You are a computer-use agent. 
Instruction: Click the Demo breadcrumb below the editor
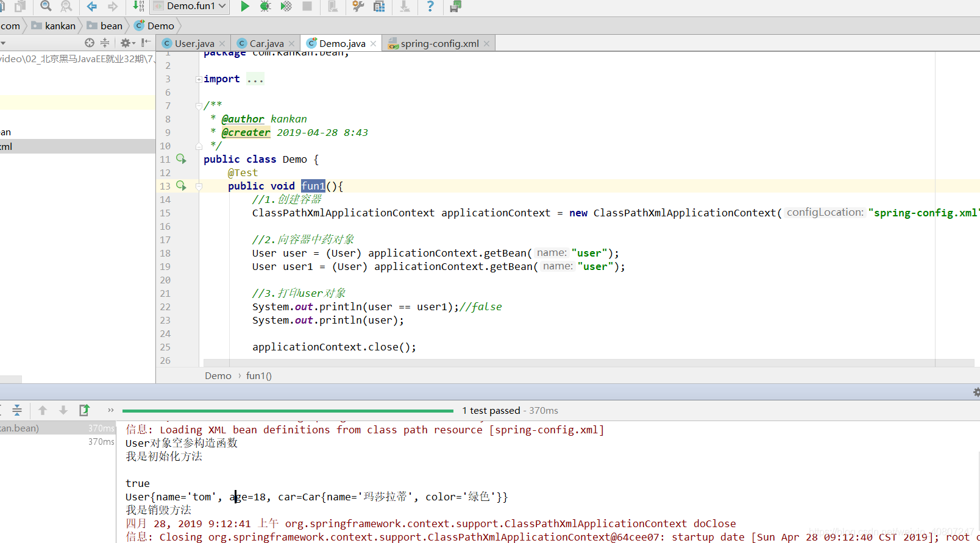218,375
